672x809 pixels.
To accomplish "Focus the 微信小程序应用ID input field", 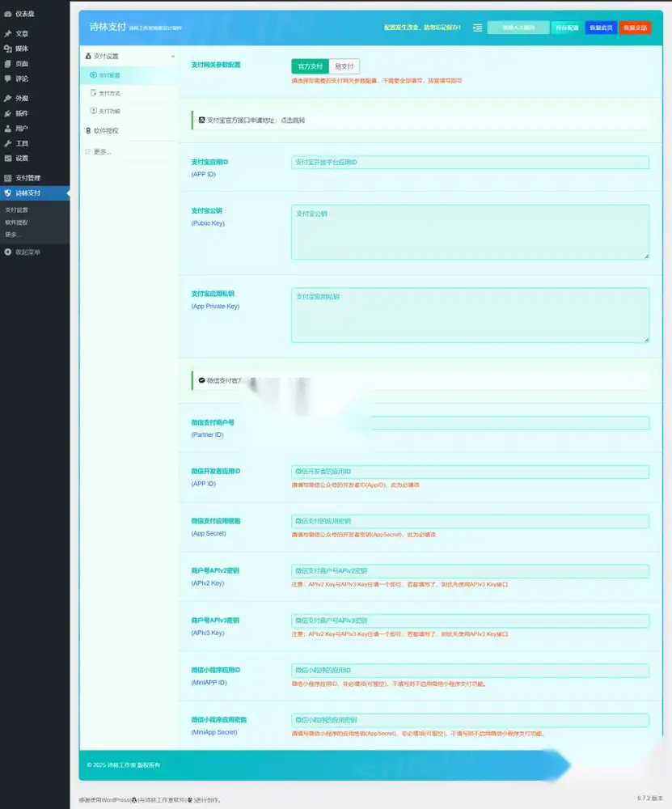I will [x=470, y=670].
